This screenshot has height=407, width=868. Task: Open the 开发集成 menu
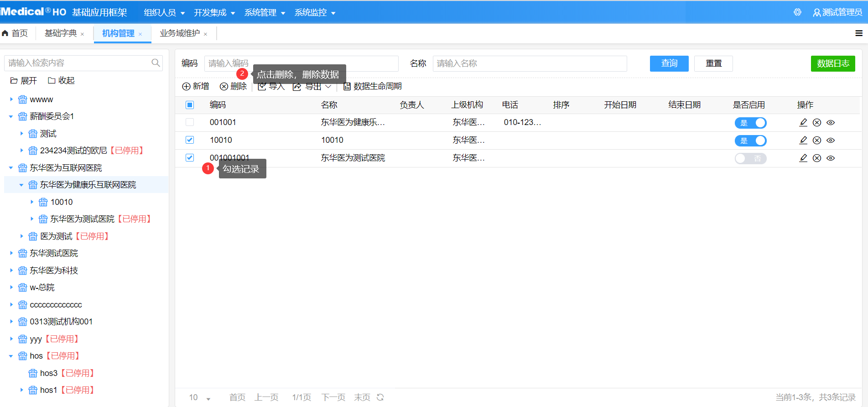point(214,12)
